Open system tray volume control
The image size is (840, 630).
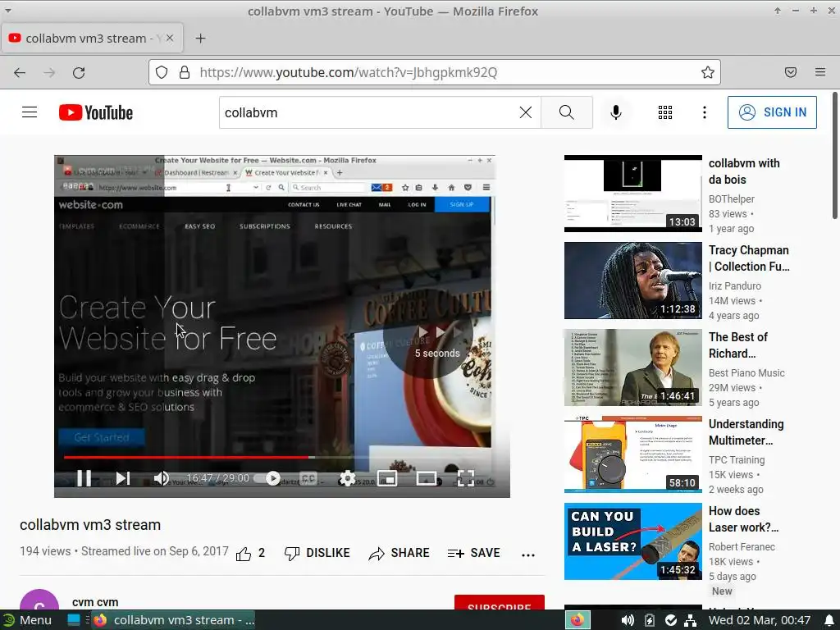click(628, 620)
